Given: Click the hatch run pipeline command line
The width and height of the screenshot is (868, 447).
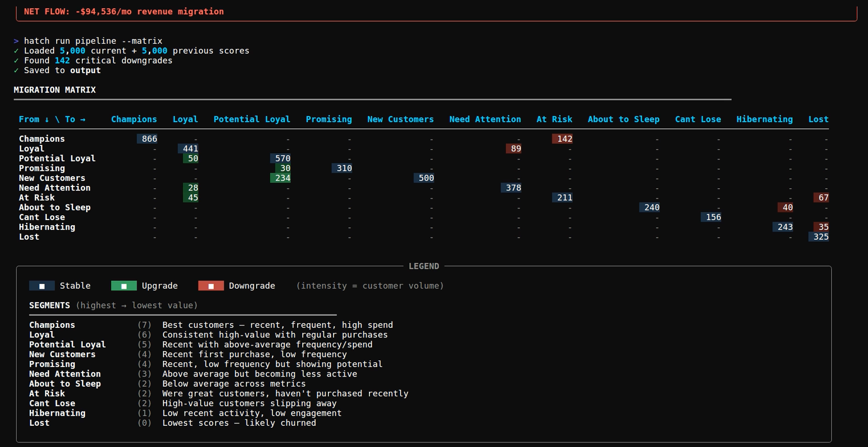Looking at the screenshot, I should coord(93,41).
